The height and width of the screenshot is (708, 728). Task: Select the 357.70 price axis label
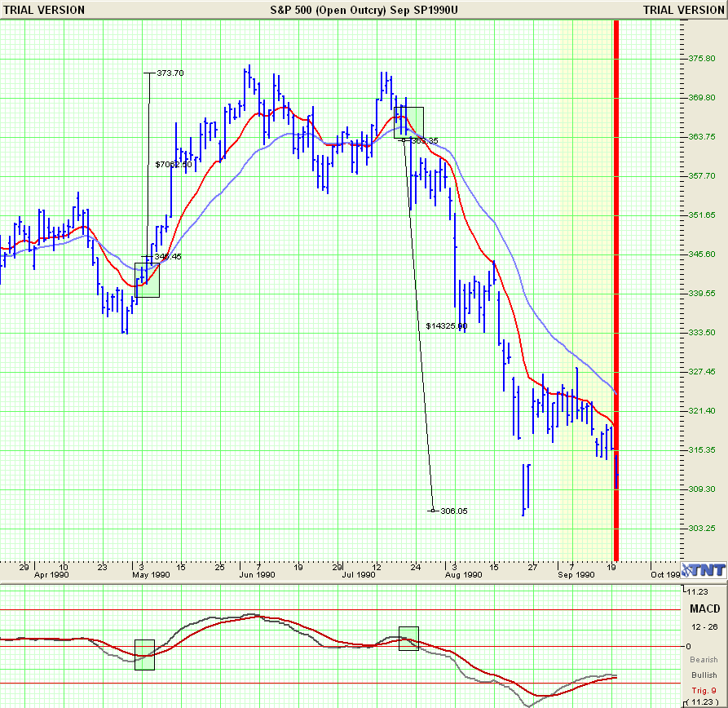tap(702, 175)
